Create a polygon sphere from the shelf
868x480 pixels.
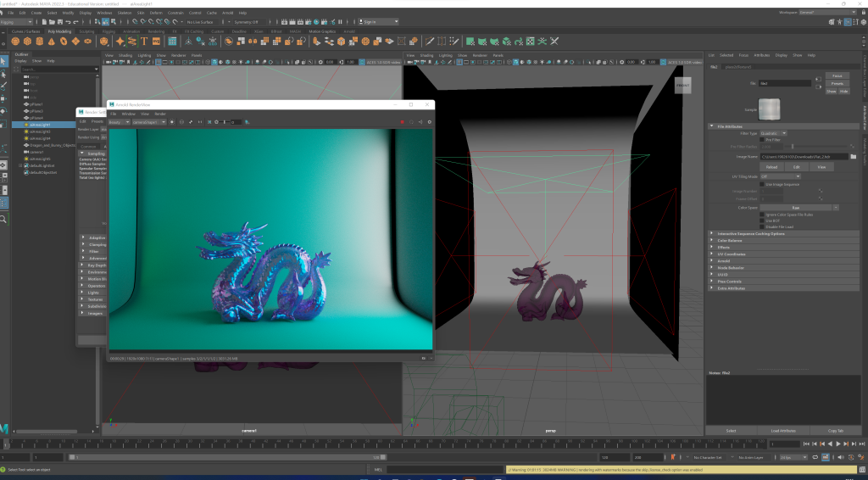tap(15, 42)
